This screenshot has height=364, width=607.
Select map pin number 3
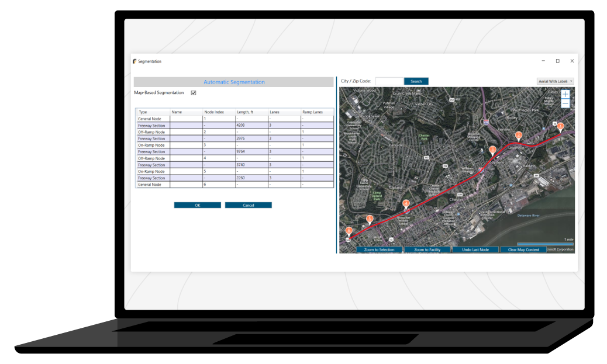point(492,150)
